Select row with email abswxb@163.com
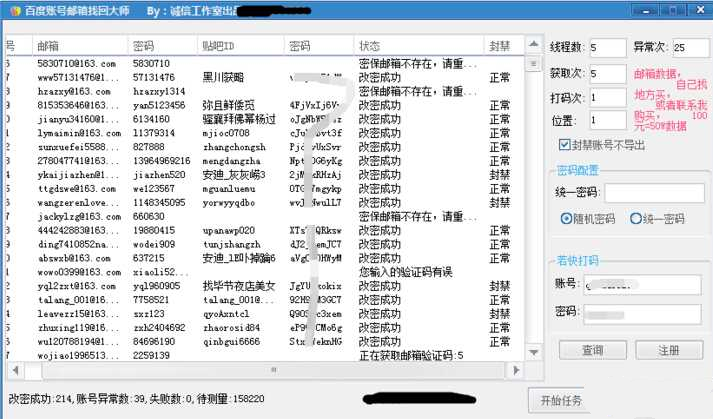The width and height of the screenshot is (713, 419). pyautogui.click(x=264, y=258)
